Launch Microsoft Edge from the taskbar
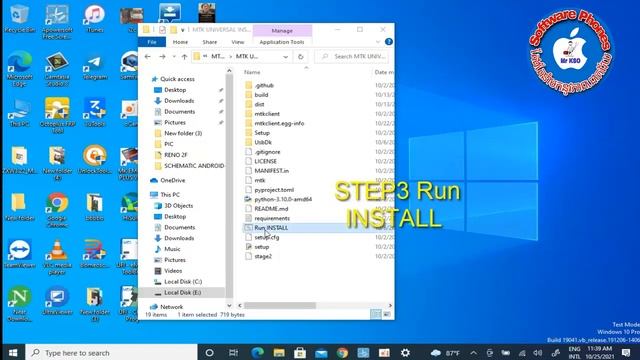The width and height of the screenshot is (640, 360). pos(257,353)
